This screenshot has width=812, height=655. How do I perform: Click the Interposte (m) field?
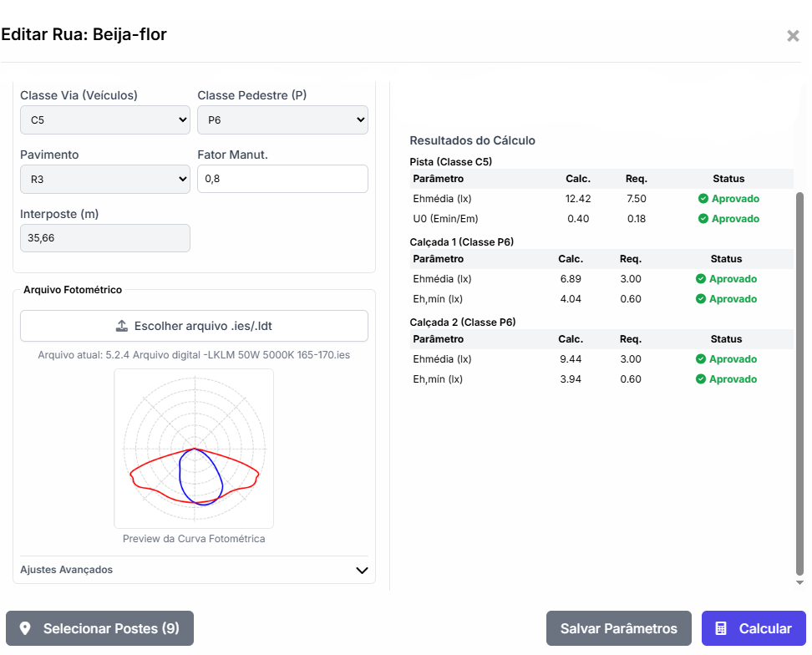(104, 238)
